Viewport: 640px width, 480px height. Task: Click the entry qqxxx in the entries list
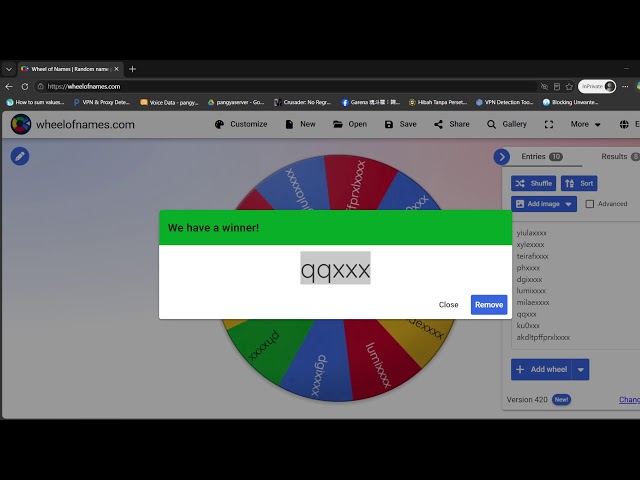(526, 314)
